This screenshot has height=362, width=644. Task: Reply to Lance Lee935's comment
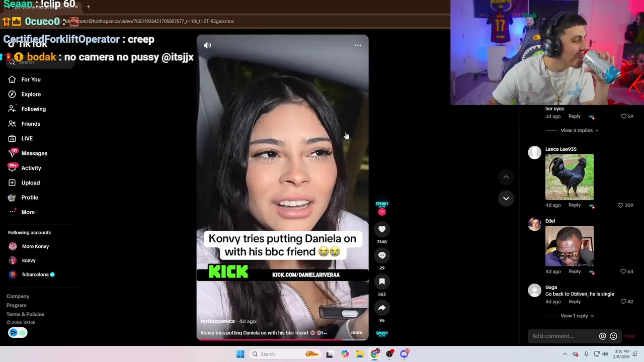pyautogui.click(x=575, y=205)
